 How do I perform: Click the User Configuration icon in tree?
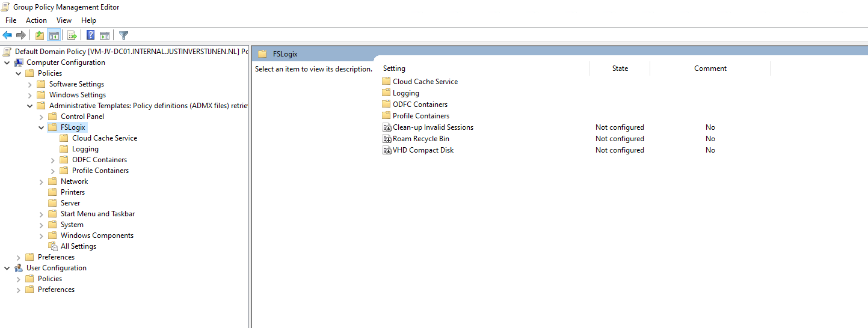point(19,268)
